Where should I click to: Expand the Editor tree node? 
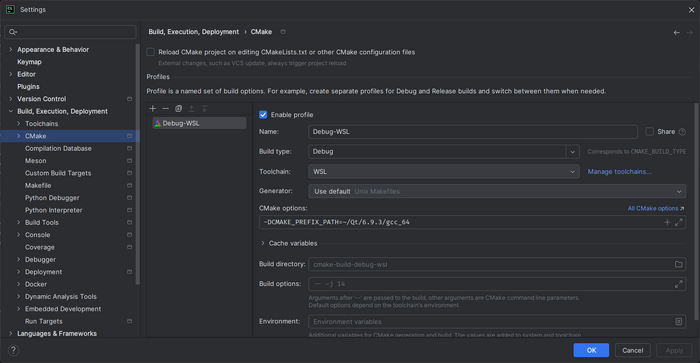tap(11, 74)
